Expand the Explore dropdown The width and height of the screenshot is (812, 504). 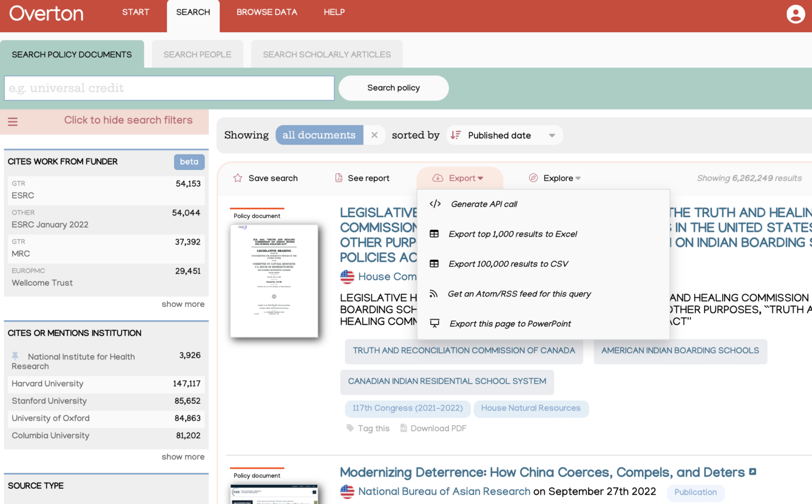pyautogui.click(x=555, y=178)
